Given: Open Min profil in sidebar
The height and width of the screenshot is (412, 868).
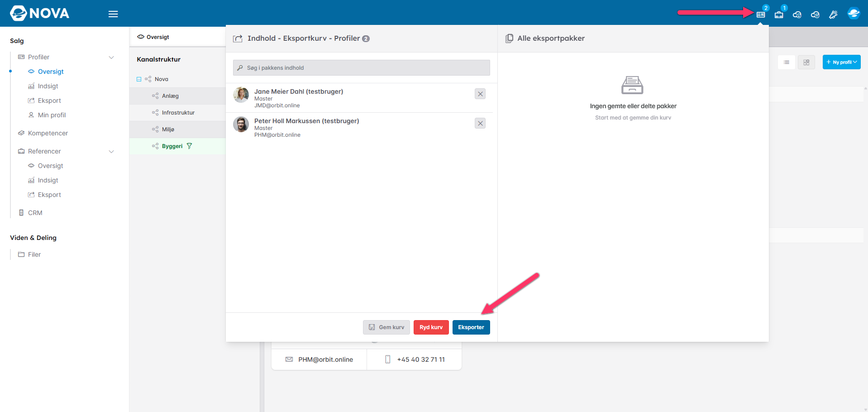Looking at the screenshot, I should click(52, 115).
